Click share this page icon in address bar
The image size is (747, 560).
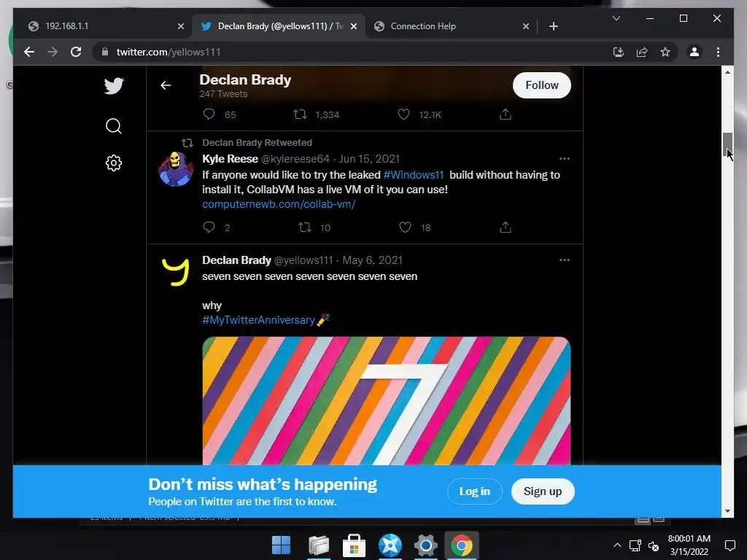(x=642, y=52)
